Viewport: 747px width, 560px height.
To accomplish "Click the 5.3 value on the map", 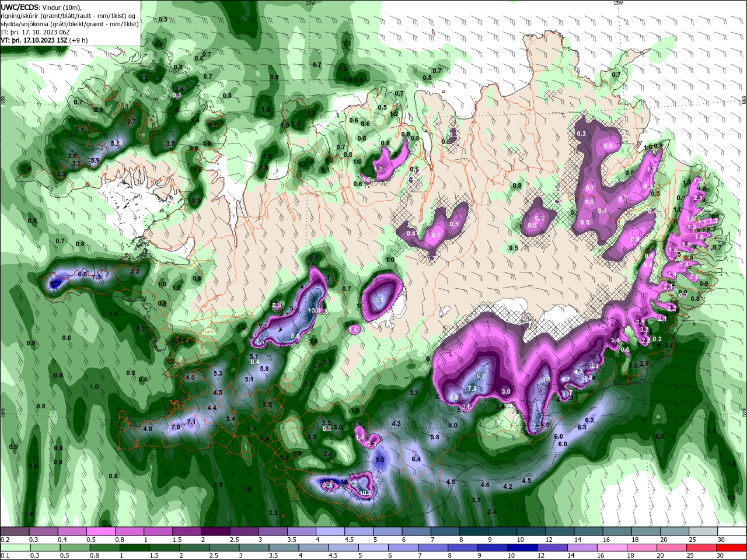I will point(218,373).
